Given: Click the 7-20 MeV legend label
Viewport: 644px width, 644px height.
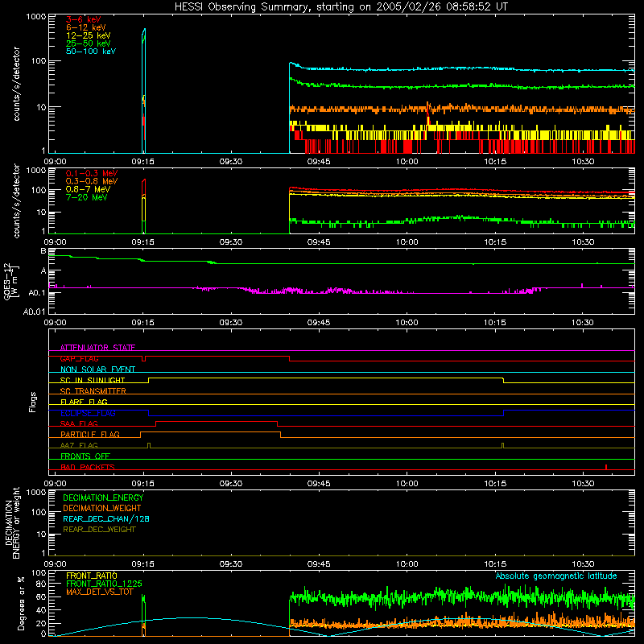Looking at the screenshot, I should click(86, 197).
